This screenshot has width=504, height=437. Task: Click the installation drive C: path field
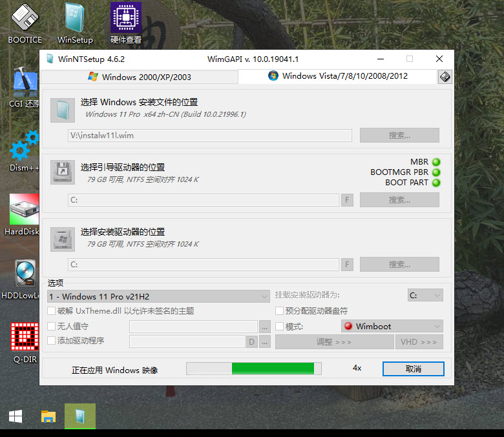click(203, 265)
